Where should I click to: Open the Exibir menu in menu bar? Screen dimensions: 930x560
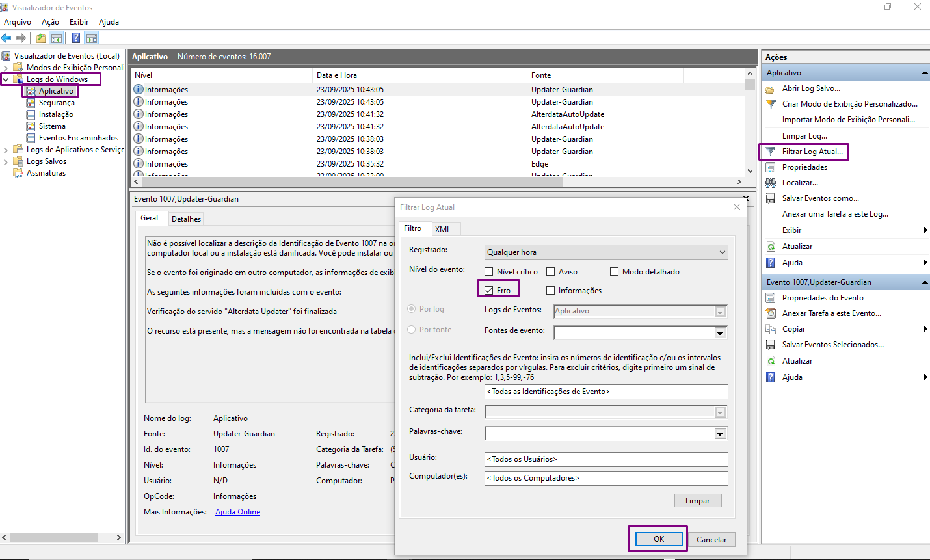[79, 21]
